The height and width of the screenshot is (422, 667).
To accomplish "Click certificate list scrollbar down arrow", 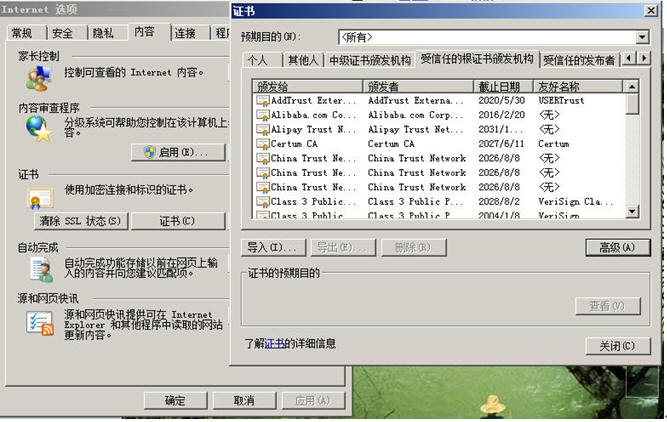I will (x=632, y=211).
